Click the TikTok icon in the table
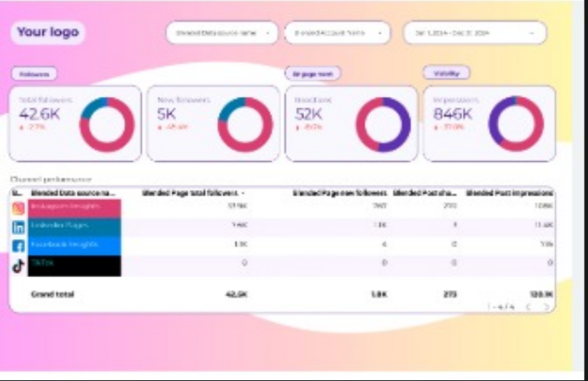Image resolution: width=588 pixels, height=381 pixels. coord(18,266)
